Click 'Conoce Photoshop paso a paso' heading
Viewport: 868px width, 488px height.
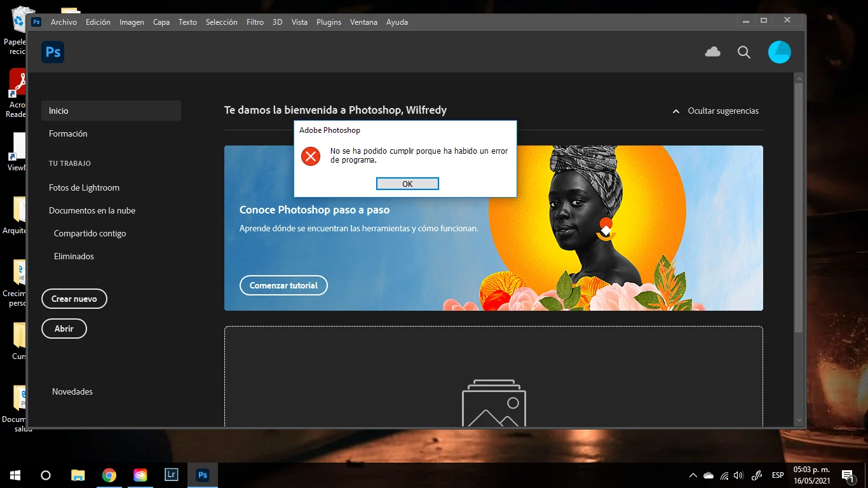315,210
